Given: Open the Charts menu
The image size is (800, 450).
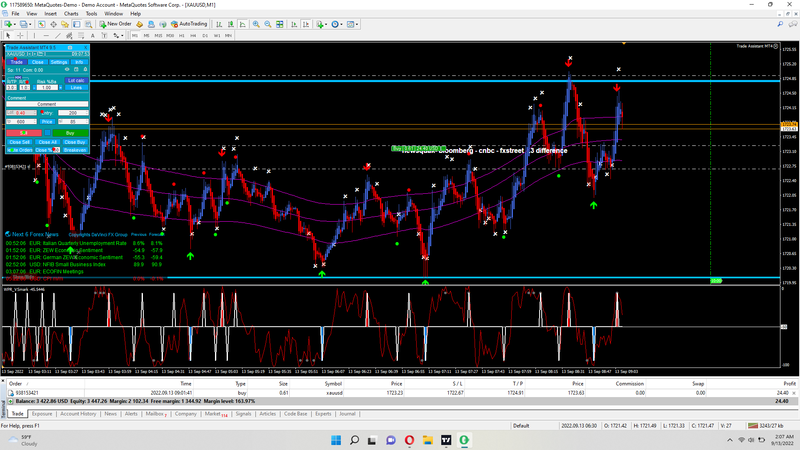Looking at the screenshot, I should tap(71, 13).
